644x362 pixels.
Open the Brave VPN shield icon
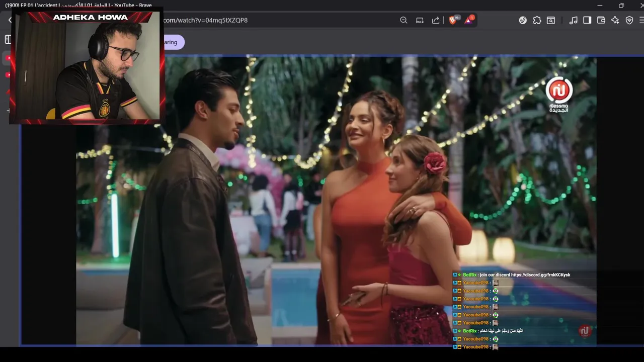(x=629, y=20)
